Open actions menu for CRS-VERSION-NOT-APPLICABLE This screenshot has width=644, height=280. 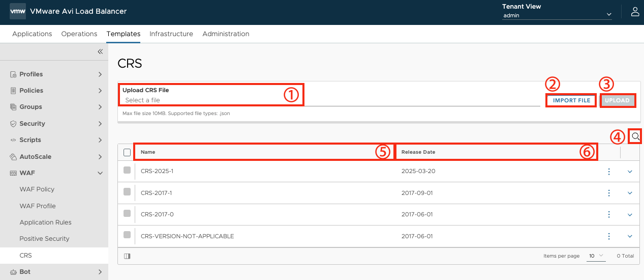(x=609, y=236)
